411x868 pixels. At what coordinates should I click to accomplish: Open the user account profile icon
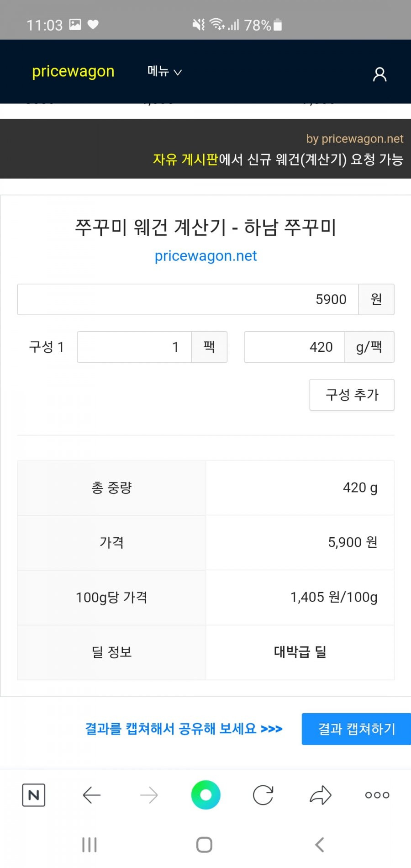point(379,74)
